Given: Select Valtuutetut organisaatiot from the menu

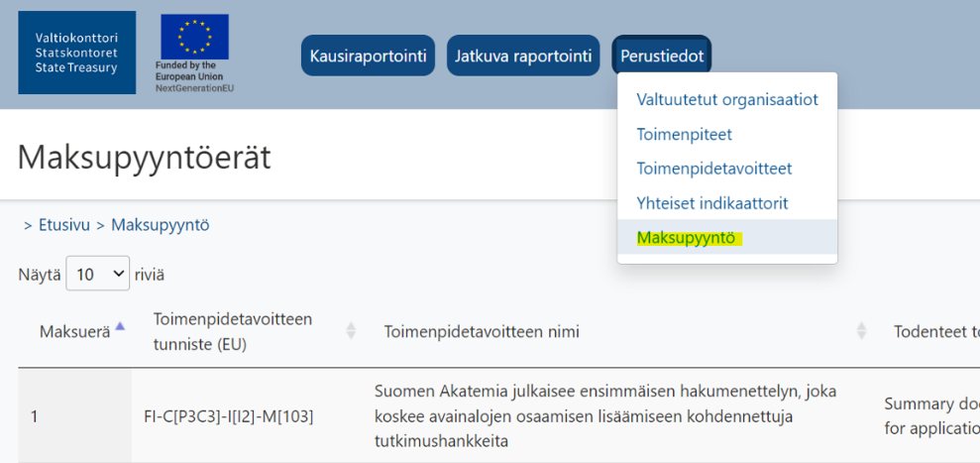Looking at the screenshot, I should coord(726,100).
